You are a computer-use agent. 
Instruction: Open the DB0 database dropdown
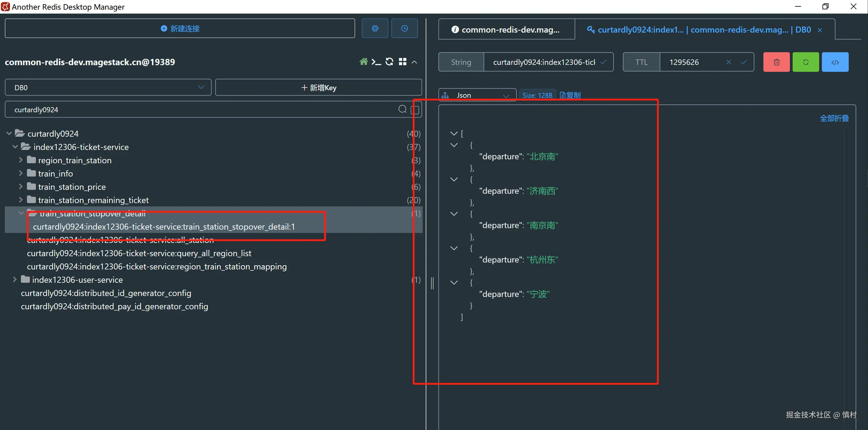[x=108, y=87]
